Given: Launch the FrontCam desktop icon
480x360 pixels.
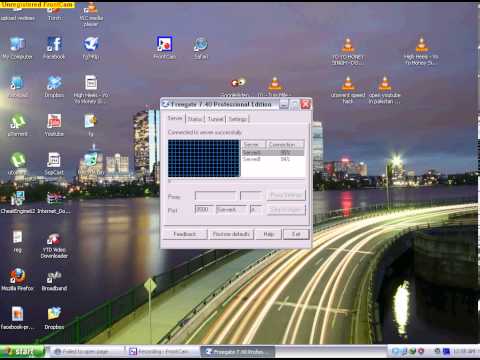Looking at the screenshot, I should pyautogui.click(x=165, y=48).
